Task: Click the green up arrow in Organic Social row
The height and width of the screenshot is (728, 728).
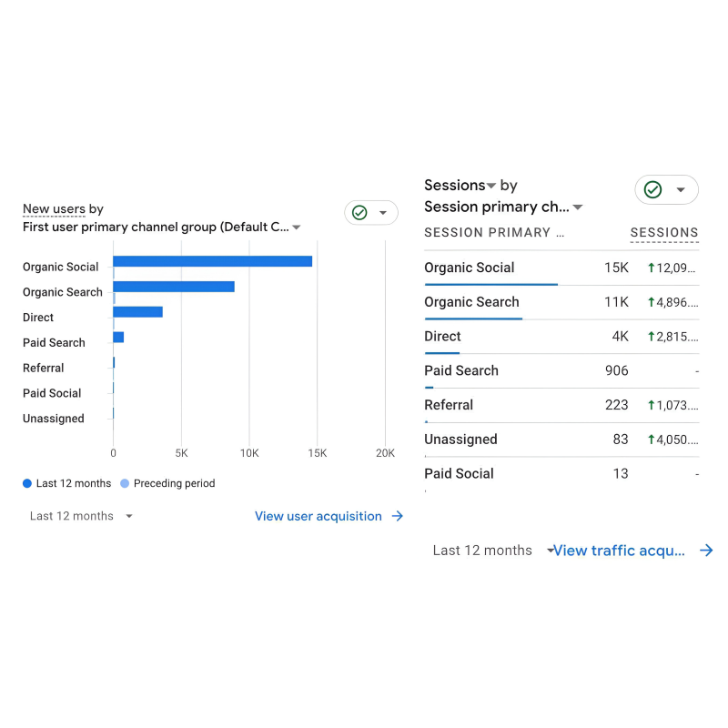Action: 652,268
